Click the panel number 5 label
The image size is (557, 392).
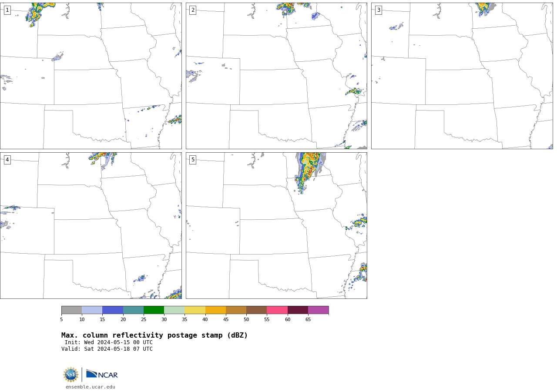(193, 160)
